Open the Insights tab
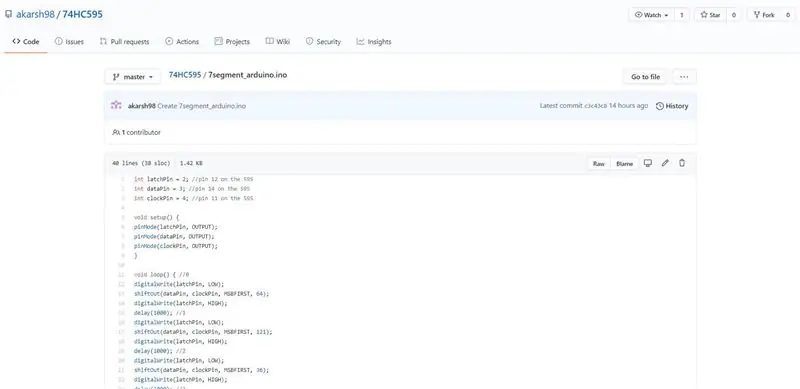800x389 pixels. (373, 42)
